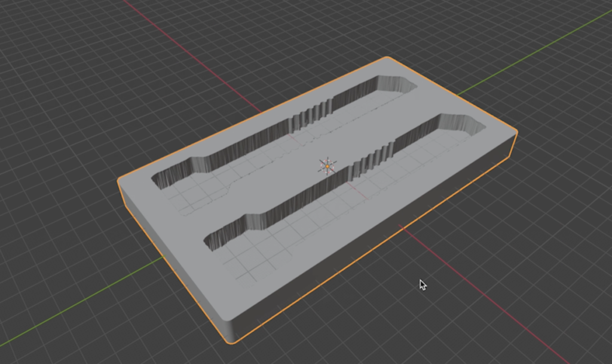
Task: Click the slab's topmost far corner
Action: point(388,58)
